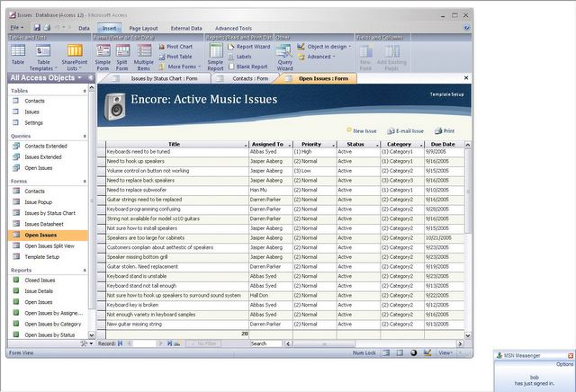This screenshot has width=576, height=392.
Task: Collapse the navigation pane shutter
Action: click(91, 78)
